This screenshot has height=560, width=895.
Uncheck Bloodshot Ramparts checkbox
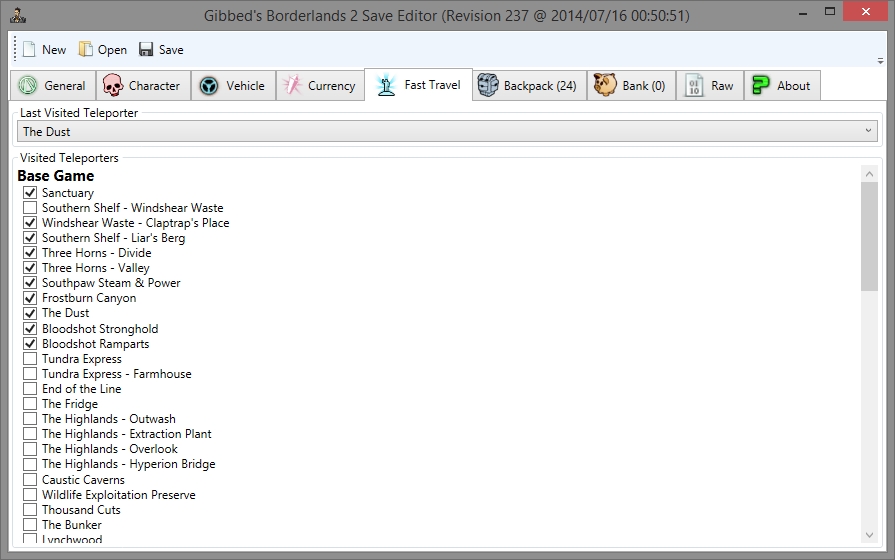[30, 344]
